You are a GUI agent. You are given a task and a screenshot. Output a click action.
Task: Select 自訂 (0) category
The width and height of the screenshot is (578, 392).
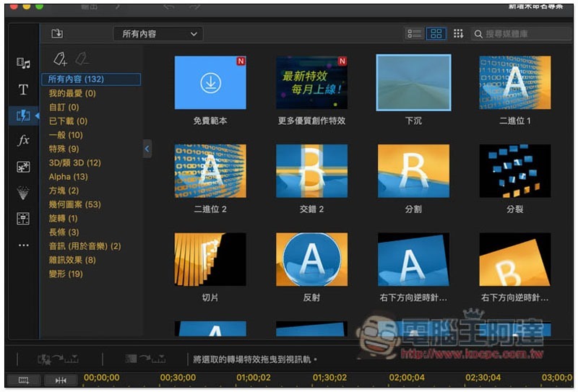(64, 108)
